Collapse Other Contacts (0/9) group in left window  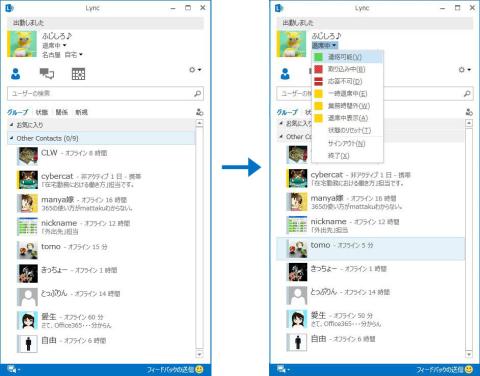12,138
